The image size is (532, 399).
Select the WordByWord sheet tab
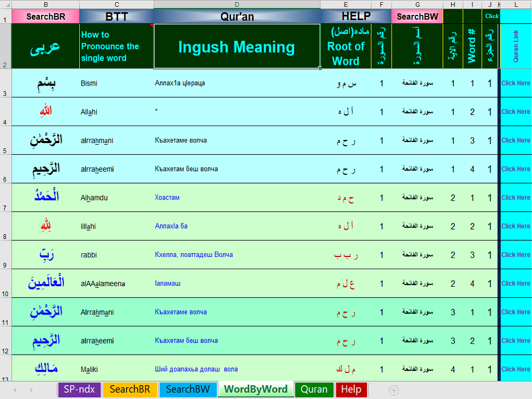(x=256, y=389)
